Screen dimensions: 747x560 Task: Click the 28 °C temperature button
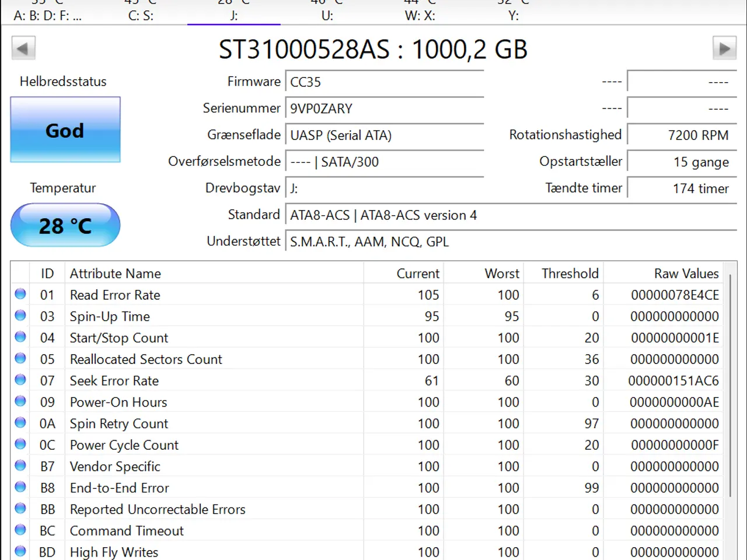click(x=65, y=225)
